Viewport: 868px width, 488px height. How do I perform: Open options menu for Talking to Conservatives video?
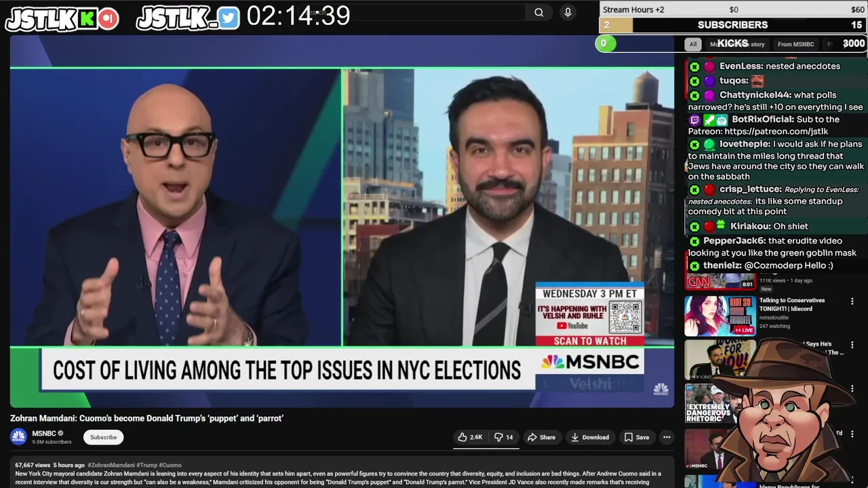click(852, 302)
